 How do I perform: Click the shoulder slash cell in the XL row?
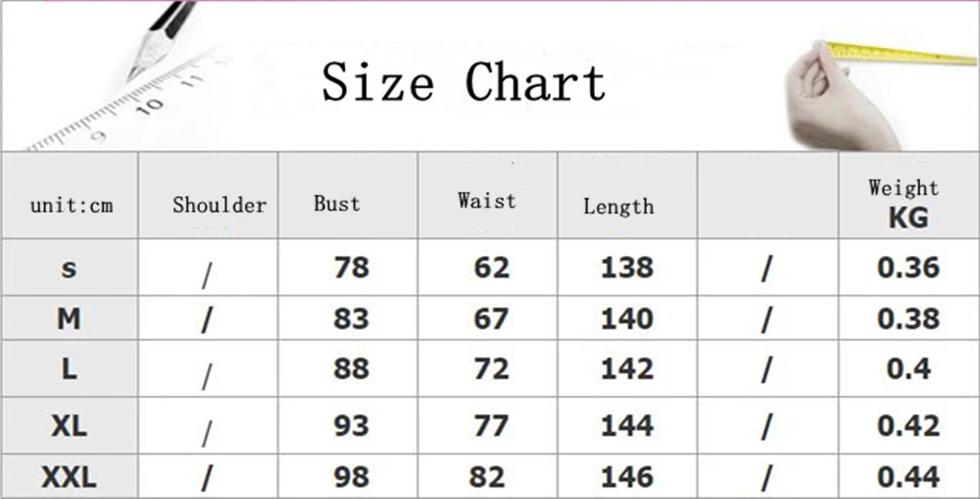(207, 427)
